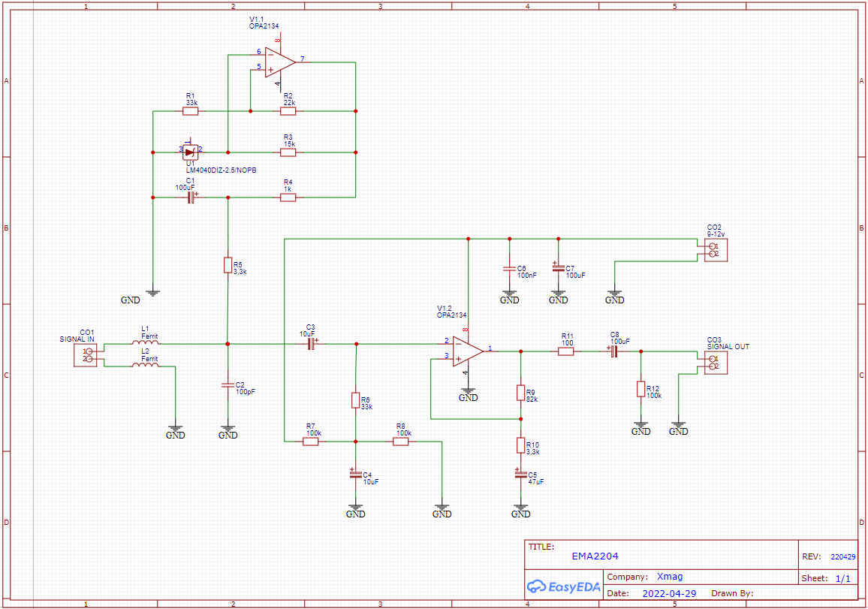Click the Drawn By field label
Viewport: 868px width, 609px height.
(x=732, y=593)
